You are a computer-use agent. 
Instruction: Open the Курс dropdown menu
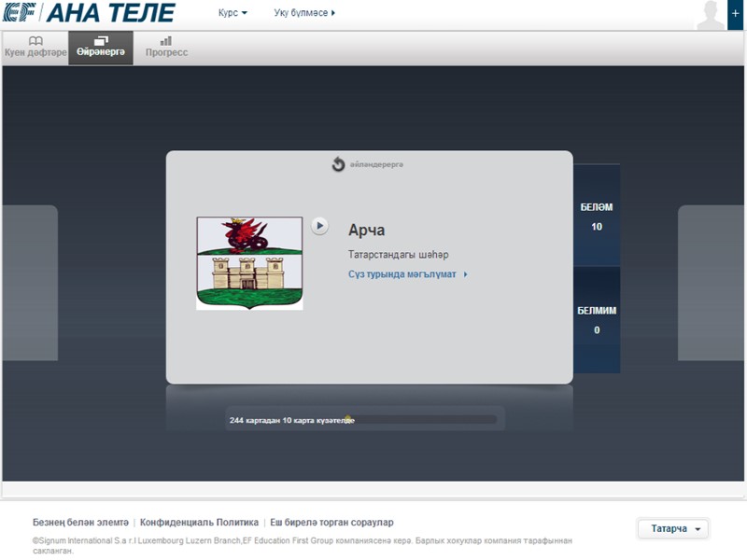tap(233, 13)
